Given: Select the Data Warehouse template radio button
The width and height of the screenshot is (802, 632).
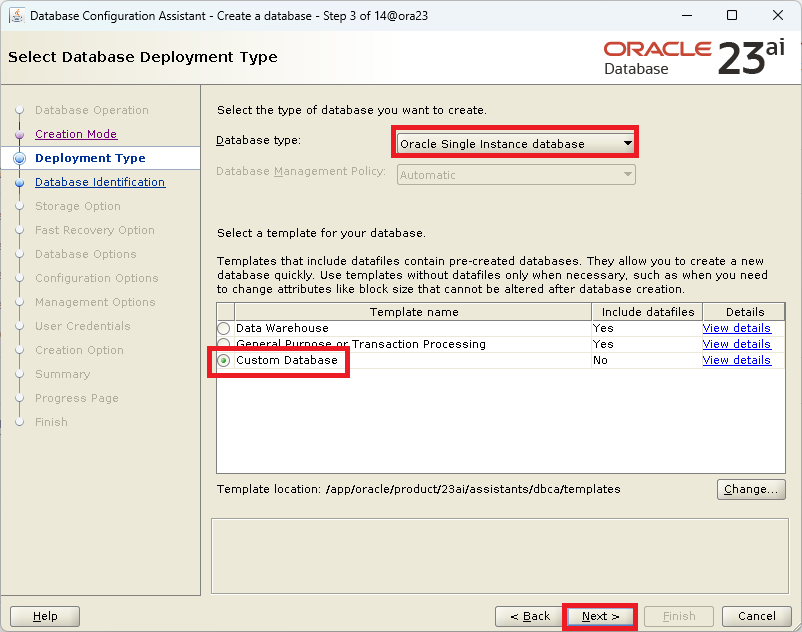Looking at the screenshot, I should pyautogui.click(x=224, y=328).
